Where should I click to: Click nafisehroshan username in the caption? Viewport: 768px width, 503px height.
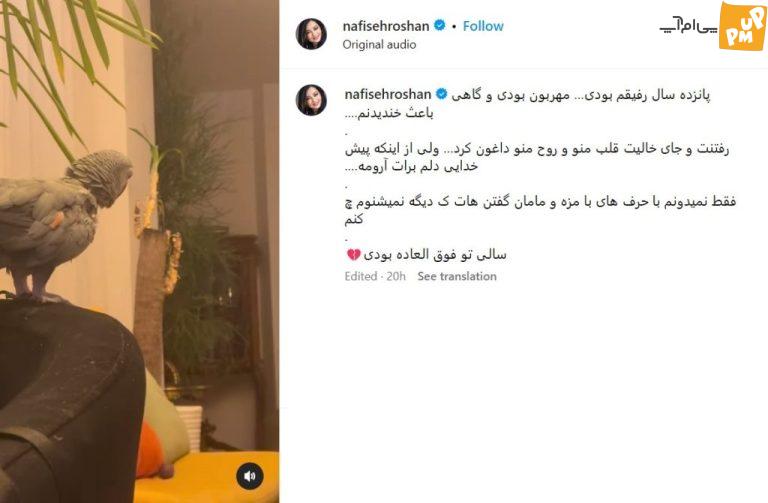(x=387, y=94)
